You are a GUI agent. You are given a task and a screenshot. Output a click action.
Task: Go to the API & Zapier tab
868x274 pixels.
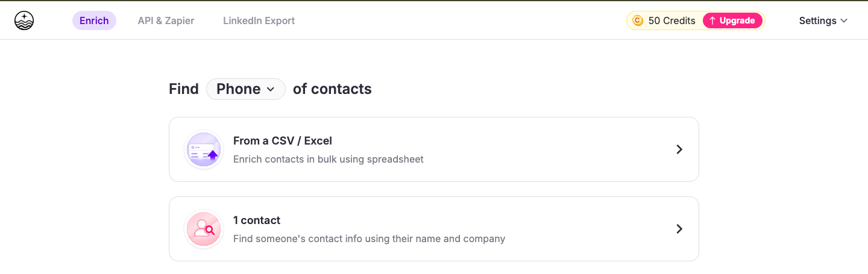coord(166,21)
